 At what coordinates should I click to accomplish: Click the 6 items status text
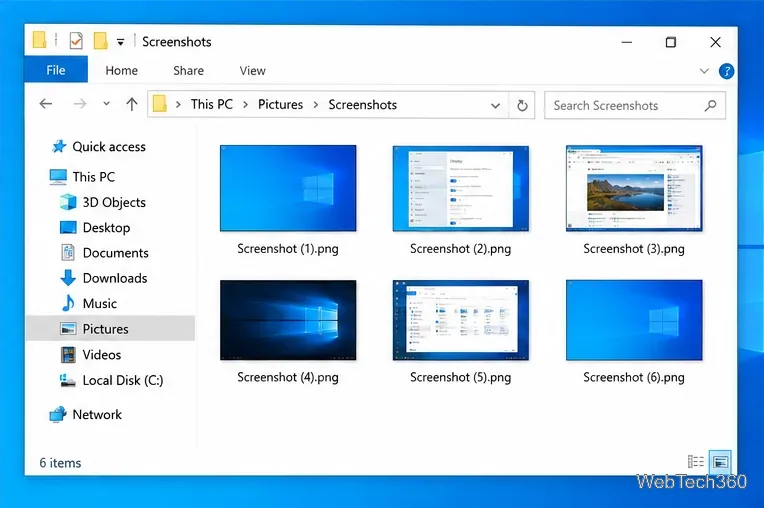point(60,463)
